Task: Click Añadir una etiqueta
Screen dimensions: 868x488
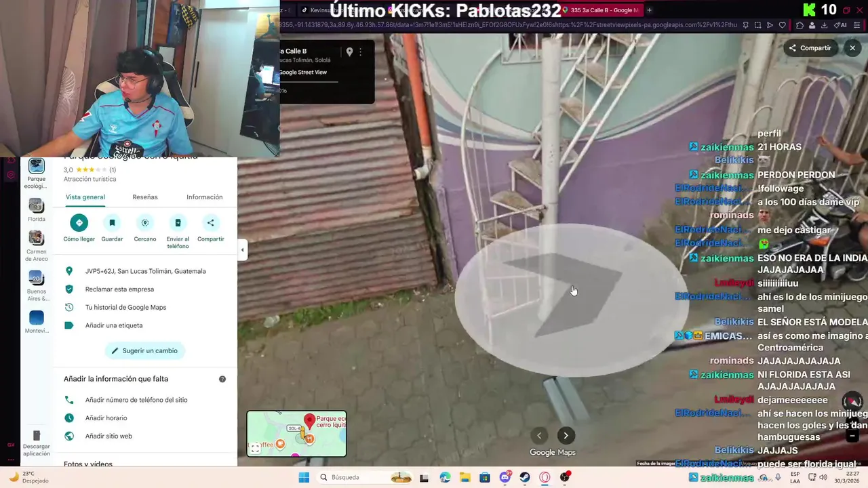Action: point(145,325)
